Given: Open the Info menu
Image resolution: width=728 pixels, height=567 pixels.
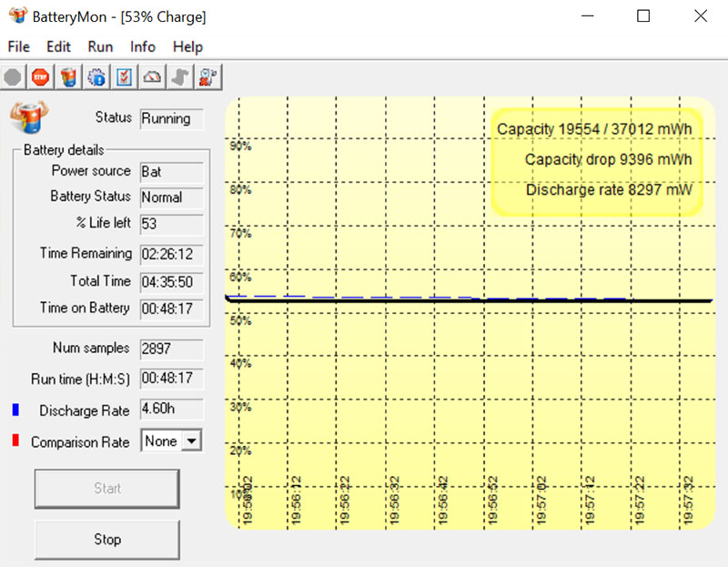Looking at the screenshot, I should tap(143, 46).
